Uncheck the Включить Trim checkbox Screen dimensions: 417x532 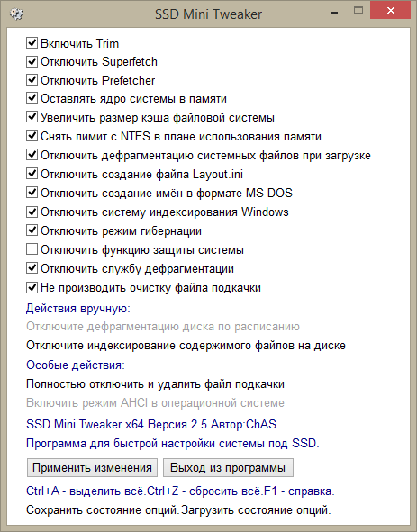[32, 43]
